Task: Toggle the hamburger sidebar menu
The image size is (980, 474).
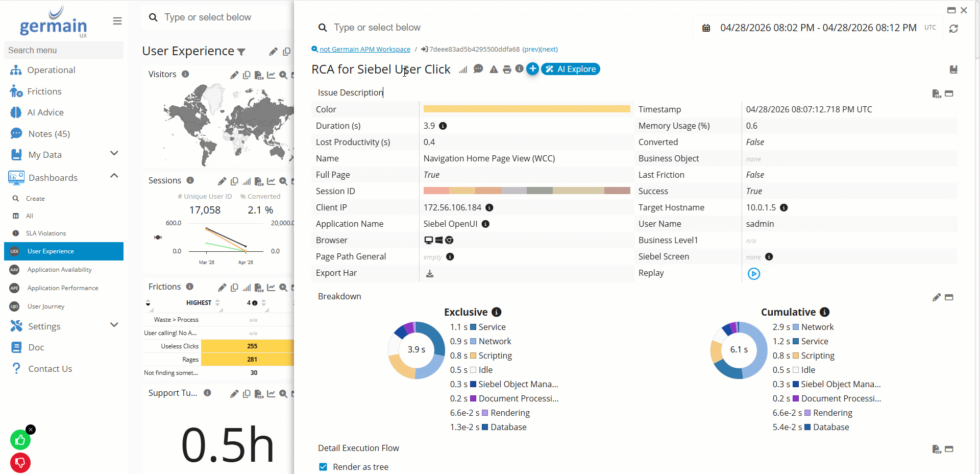Action: 117,21
